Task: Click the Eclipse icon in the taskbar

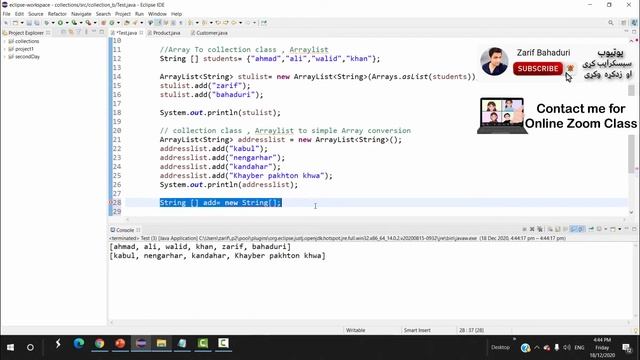Action: pyautogui.click(x=141, y=344)
